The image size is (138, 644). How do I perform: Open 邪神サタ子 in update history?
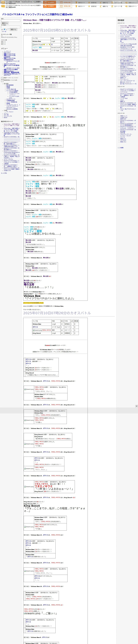(x=123, y=119)
